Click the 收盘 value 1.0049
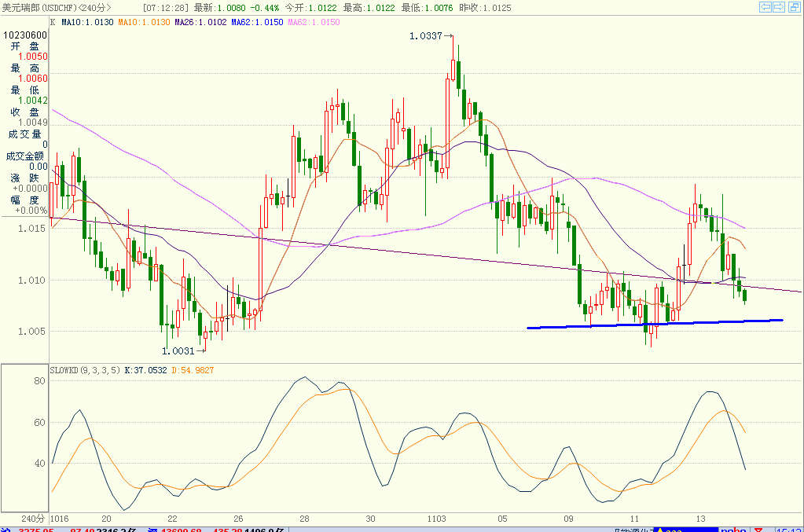The width and height of the screenshot is (804, 532). click(x=33, y=123)
